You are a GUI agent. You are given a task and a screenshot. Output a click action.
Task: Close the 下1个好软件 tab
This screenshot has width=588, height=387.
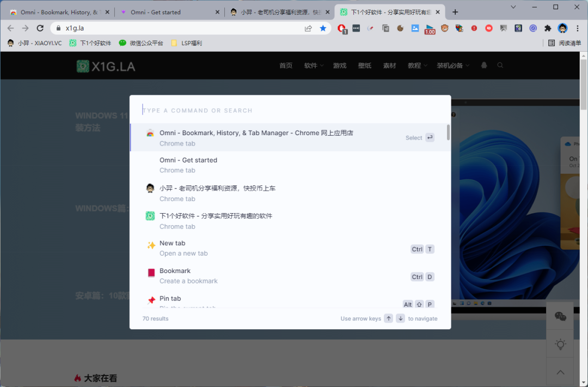(x=438, y=13)
